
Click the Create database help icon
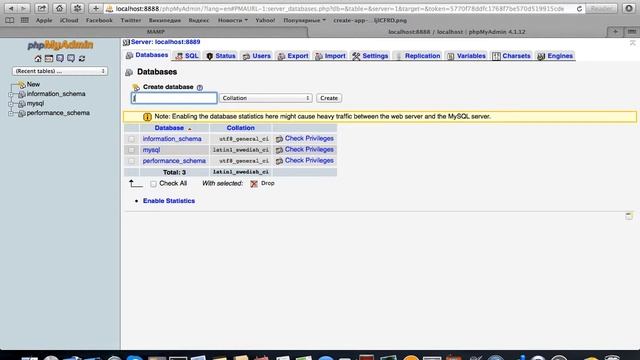[x=200, y=87]
